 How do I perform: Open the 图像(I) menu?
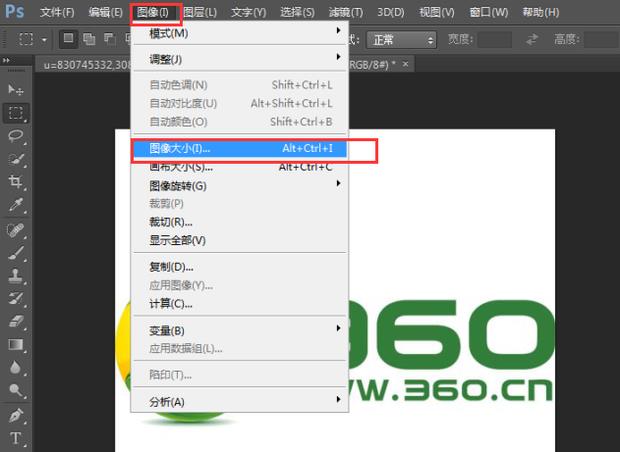click(x=153, y=12)
